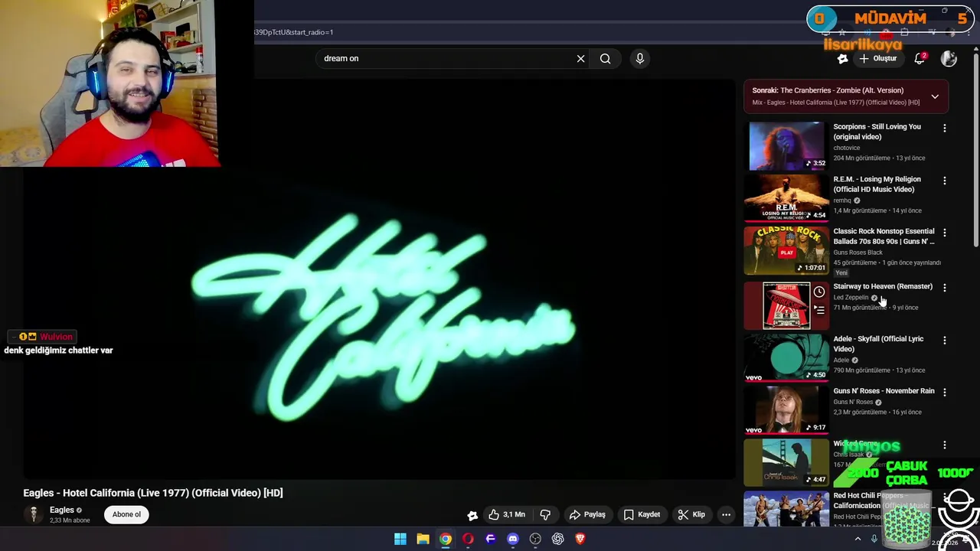The width and height of the screenshot is (980, 551).
Task: Open the Windows Start menu
Action: point(400,539)
